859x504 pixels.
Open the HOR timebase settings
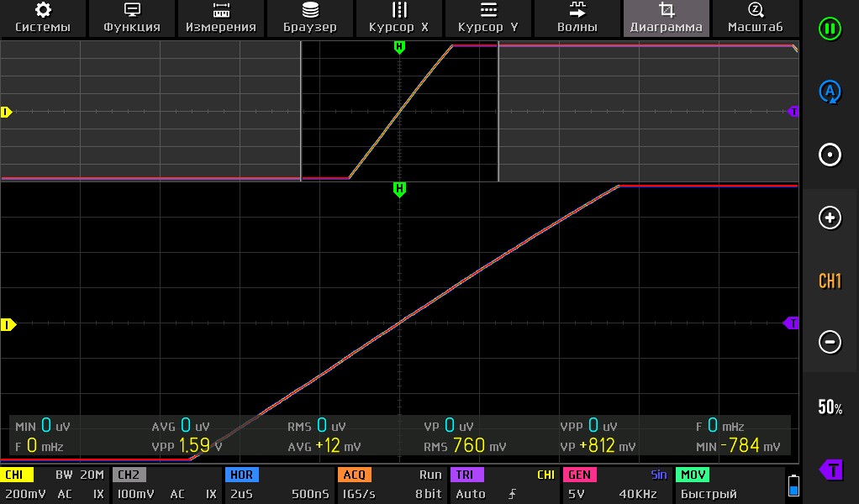click(x=278, y=485)
